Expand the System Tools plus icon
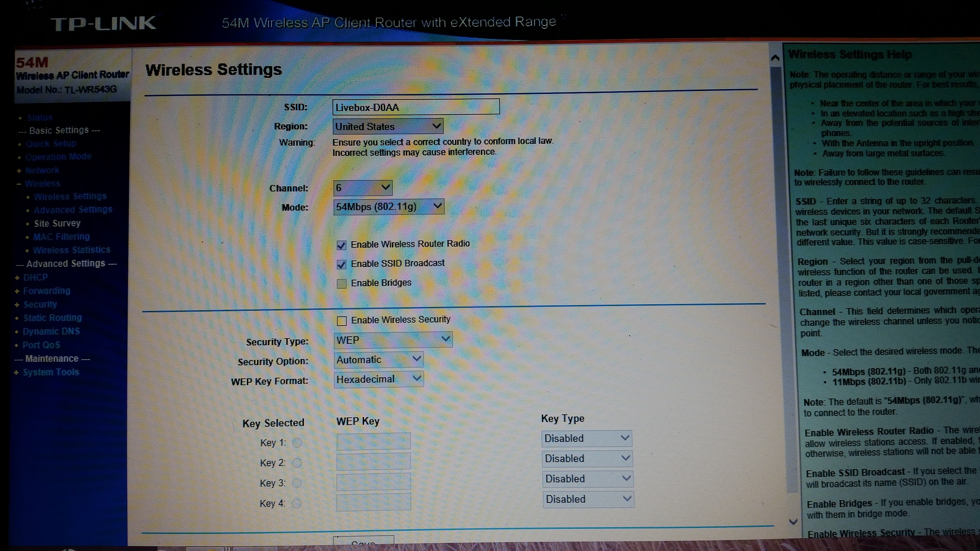980x551 pixels. [x=16, y=372]
